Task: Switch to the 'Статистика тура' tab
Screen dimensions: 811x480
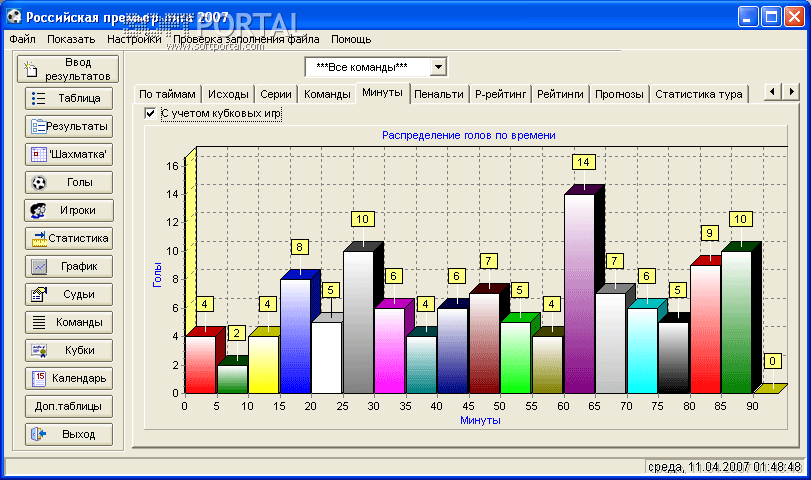Action: 699,94
